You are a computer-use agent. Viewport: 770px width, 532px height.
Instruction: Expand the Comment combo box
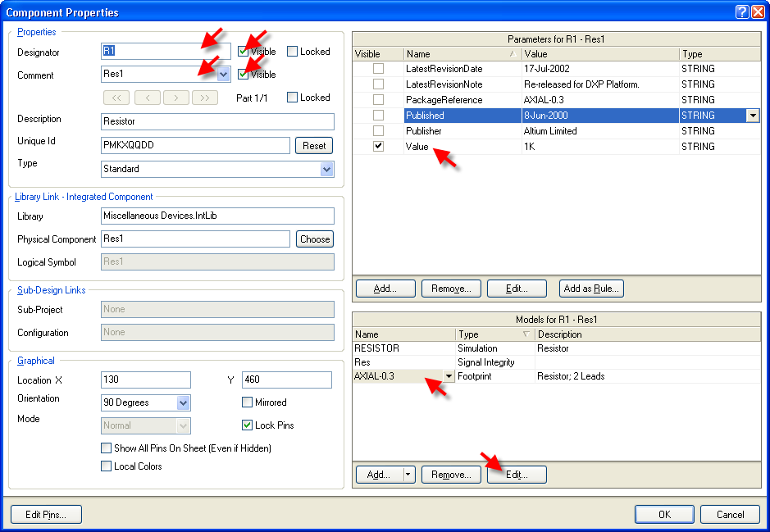click(x=224, y=74)
